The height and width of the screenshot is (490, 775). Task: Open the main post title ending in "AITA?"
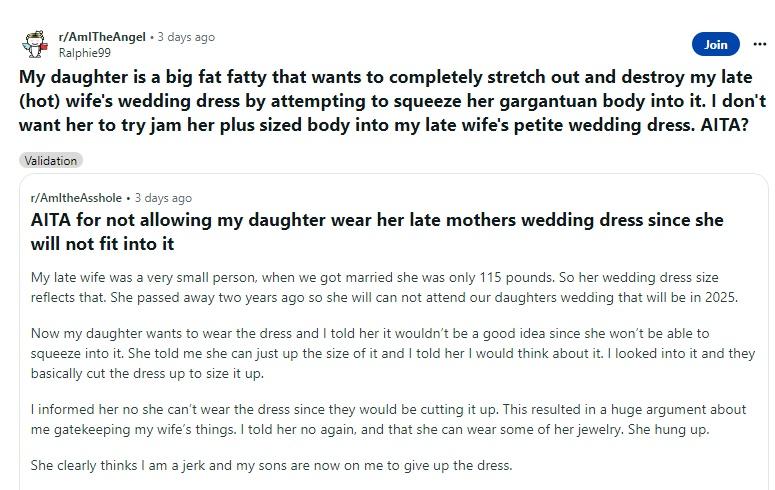point(392,101)
